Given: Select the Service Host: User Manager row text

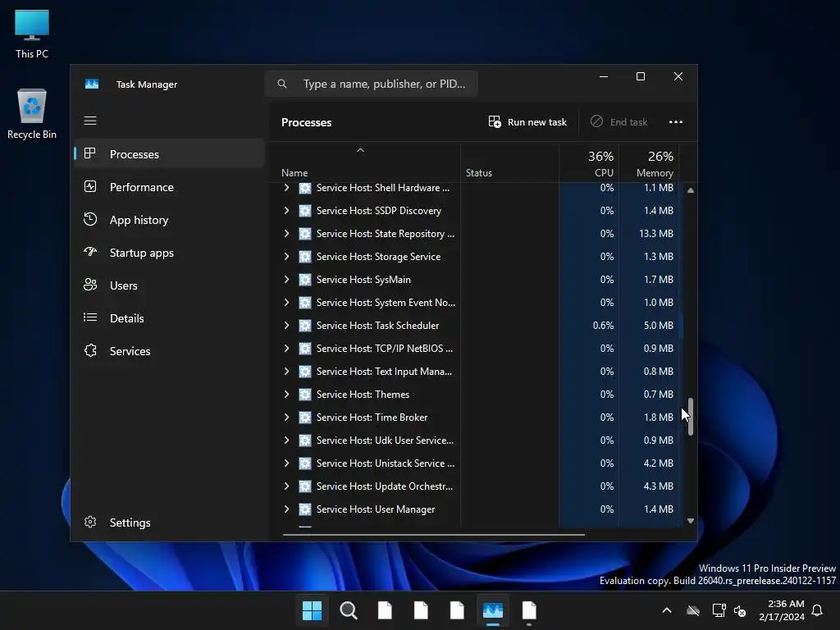Looking at the screenshot, I should [x=376, y=509].
